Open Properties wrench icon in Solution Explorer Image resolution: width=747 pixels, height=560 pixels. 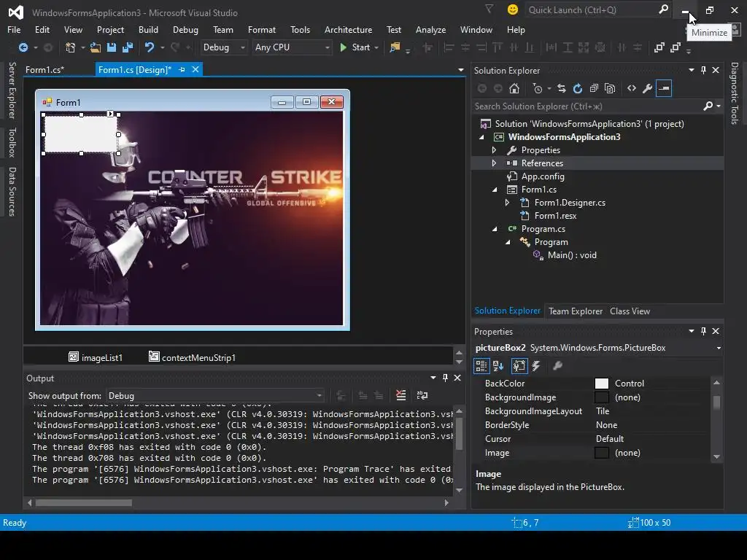[648, 88]
